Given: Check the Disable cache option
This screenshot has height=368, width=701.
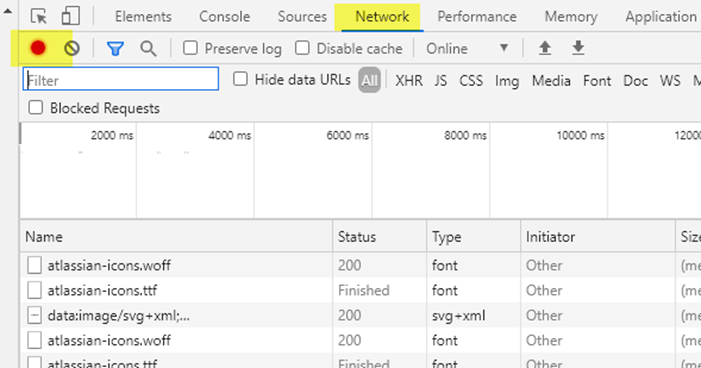Looking at the screenshot, I should pos(302,48).
